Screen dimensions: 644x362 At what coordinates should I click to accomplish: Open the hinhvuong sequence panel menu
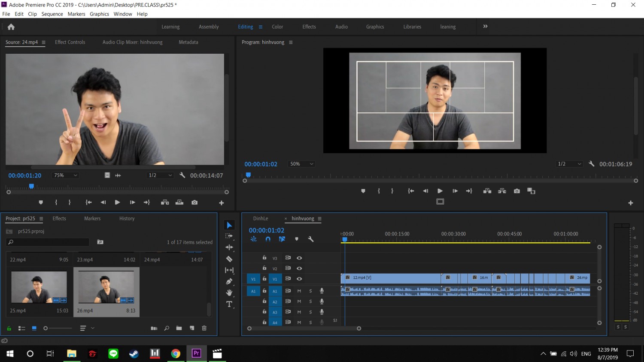[320, 219]
